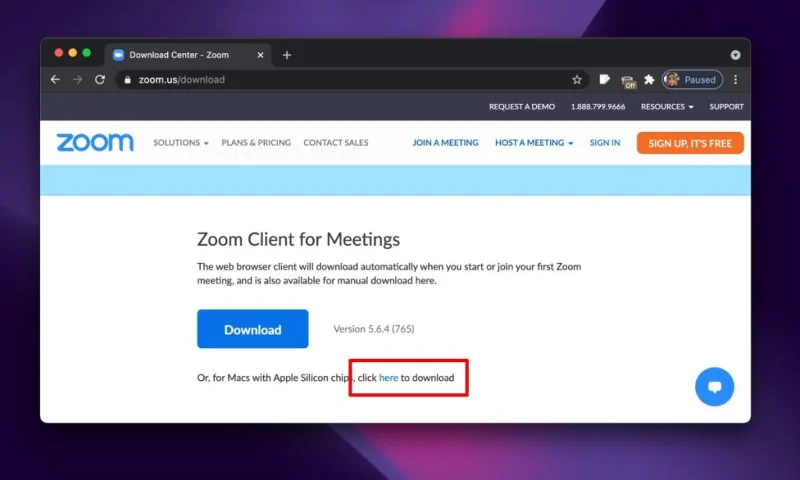
Task: Click the browser forward arrow
Action: tap(78, 80)
